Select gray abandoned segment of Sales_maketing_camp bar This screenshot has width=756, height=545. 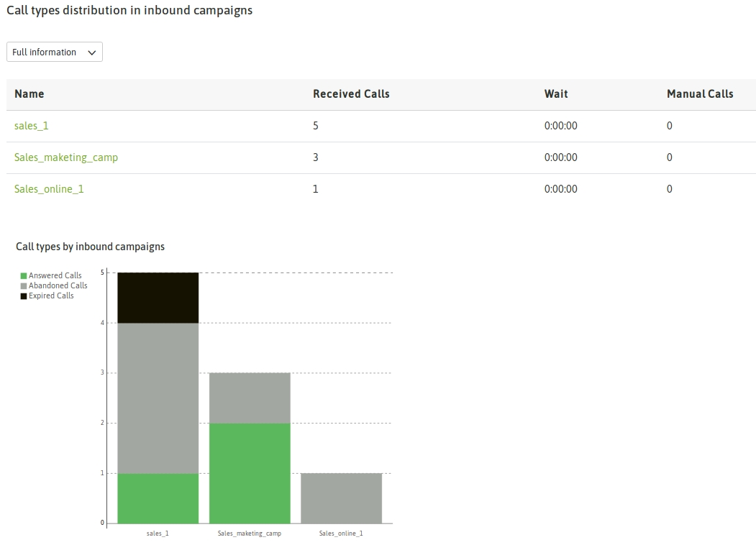click(250, 398)
